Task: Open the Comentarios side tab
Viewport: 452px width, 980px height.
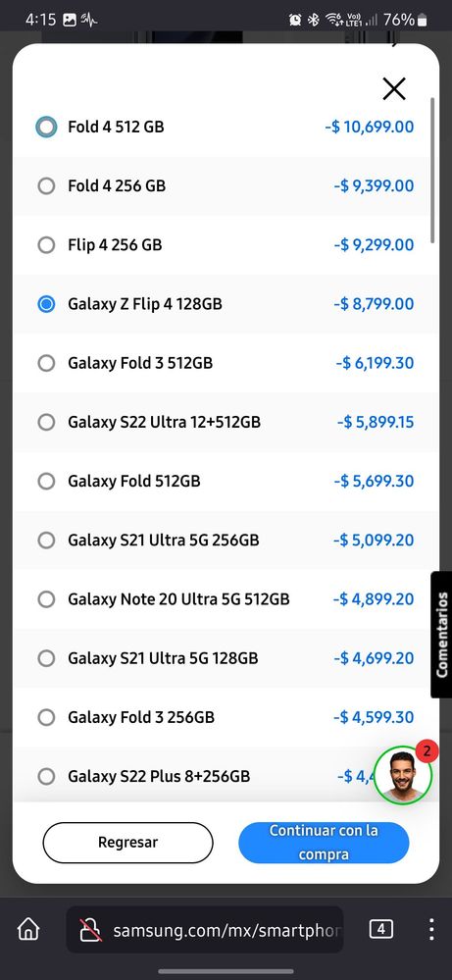Action: 441,635
